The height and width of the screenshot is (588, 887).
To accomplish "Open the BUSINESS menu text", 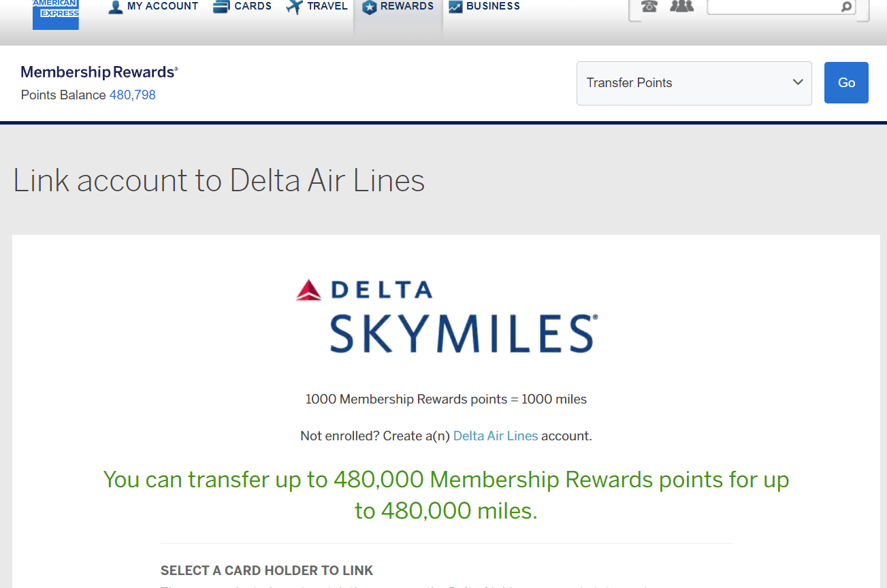I will [x=493, y=6].
